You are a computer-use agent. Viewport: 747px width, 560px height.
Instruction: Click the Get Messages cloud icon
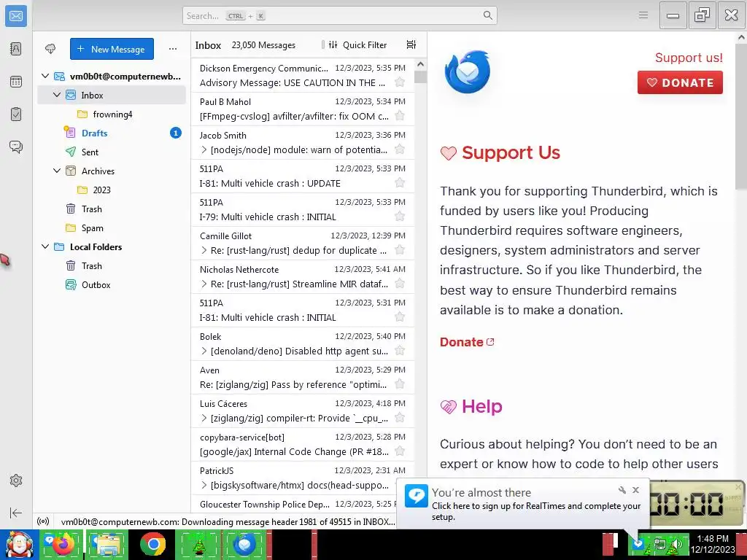click(50, 49)
